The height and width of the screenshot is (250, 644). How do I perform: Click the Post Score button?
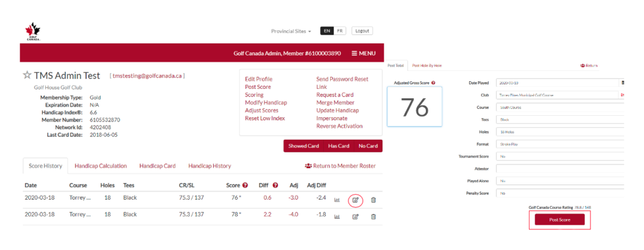[559, 220]
